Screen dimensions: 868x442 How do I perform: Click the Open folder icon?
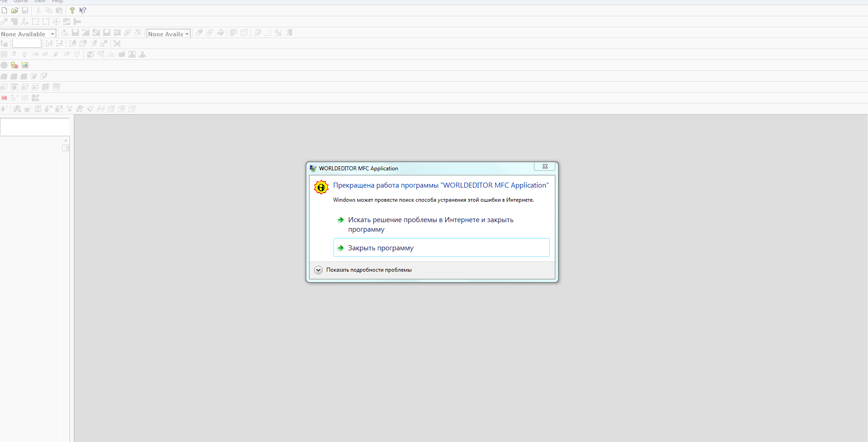[x=15, y=10]
